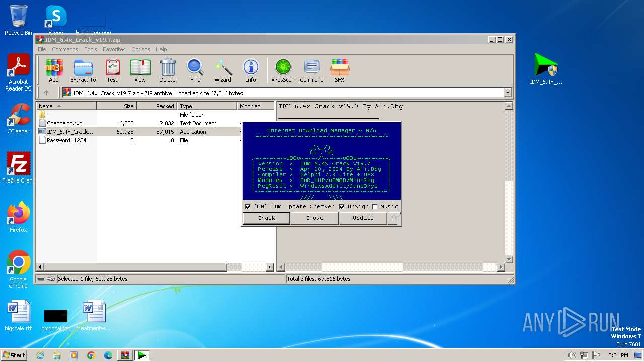Click the 8:31 PM clock
Screen dimensions: 644x362
618,355
